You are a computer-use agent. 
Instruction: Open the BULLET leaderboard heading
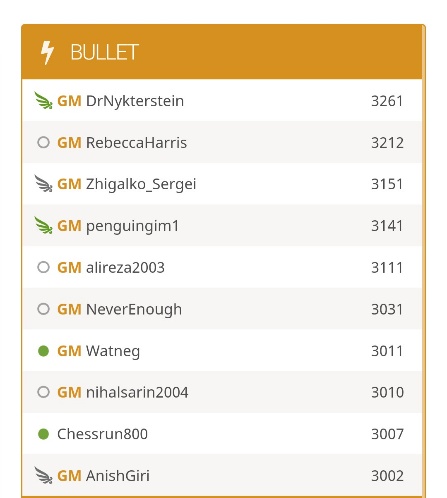coord(104,52)
